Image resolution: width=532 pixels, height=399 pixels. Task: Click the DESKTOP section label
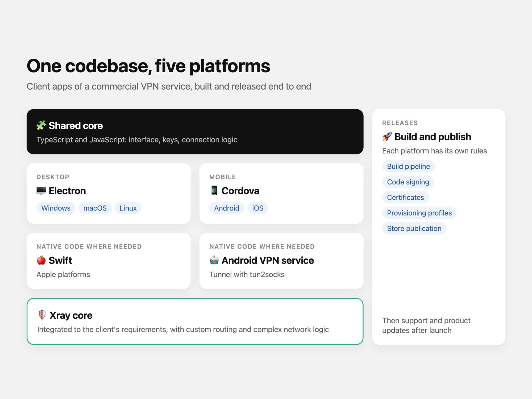tap(53, 177)
